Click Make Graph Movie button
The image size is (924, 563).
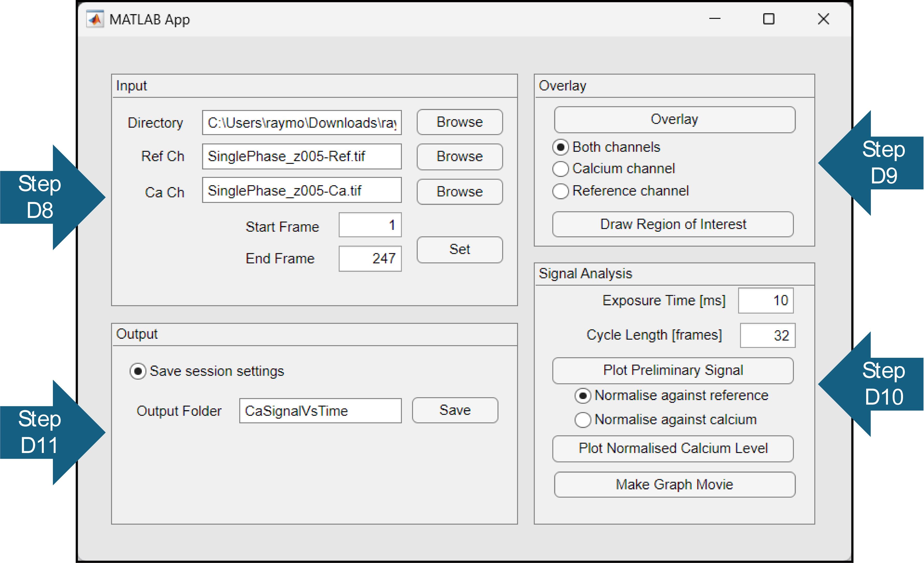(x=675, y=485)
